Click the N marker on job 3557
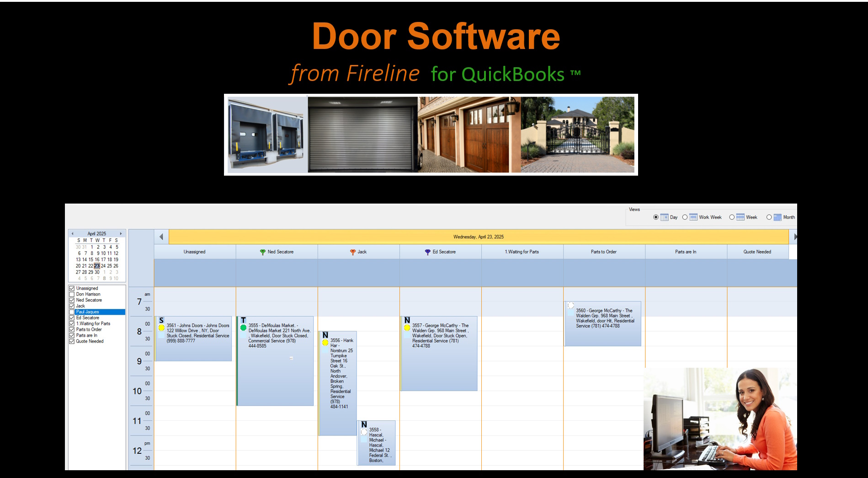 tap(407, 320)
